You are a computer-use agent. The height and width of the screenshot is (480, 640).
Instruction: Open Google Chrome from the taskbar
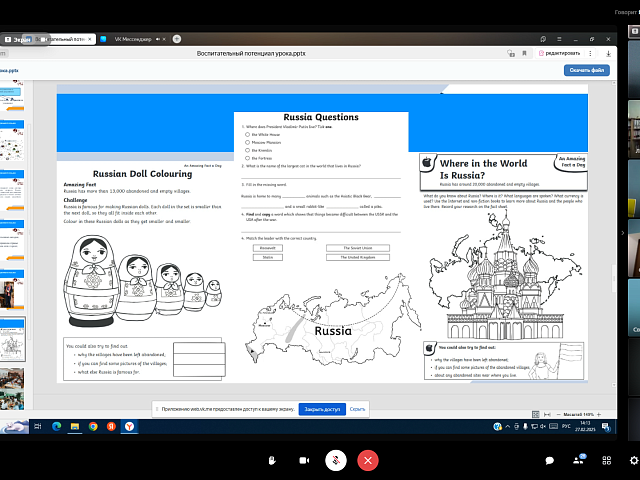(93, 427)
